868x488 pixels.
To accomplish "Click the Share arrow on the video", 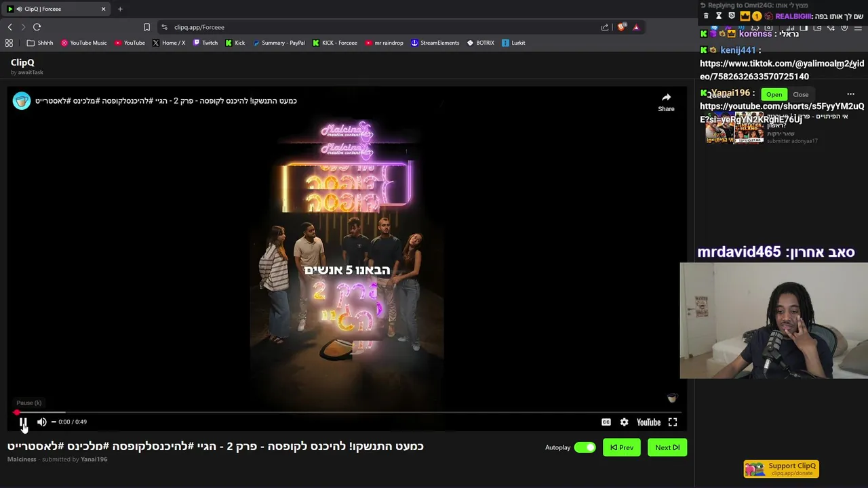I will pos(666,102).
